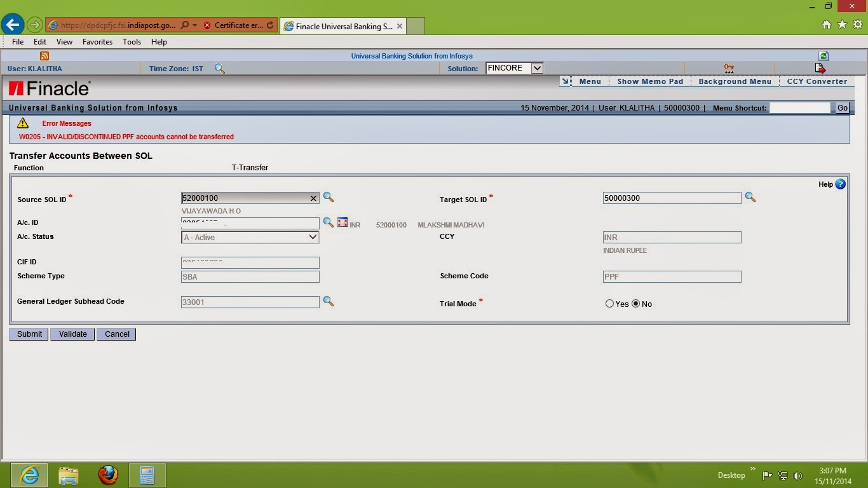Open the browser Tools gear icon

click(857, 25)
